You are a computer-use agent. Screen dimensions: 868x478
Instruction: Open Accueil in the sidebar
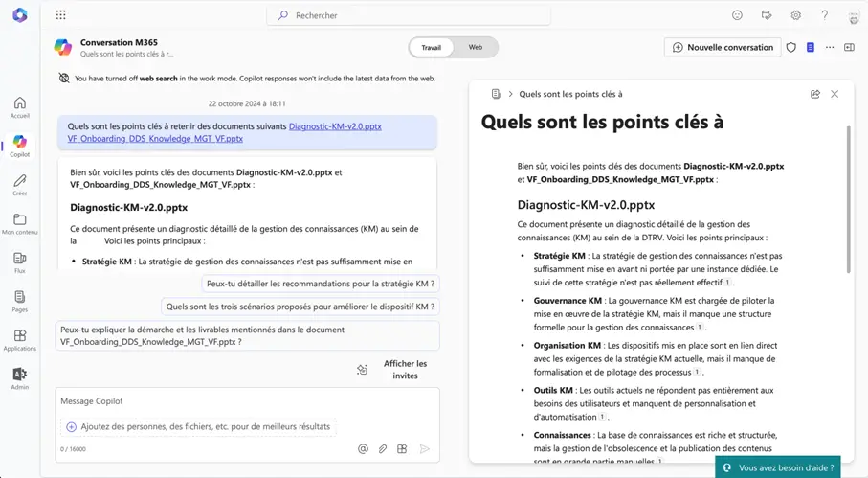coord(20,107)
